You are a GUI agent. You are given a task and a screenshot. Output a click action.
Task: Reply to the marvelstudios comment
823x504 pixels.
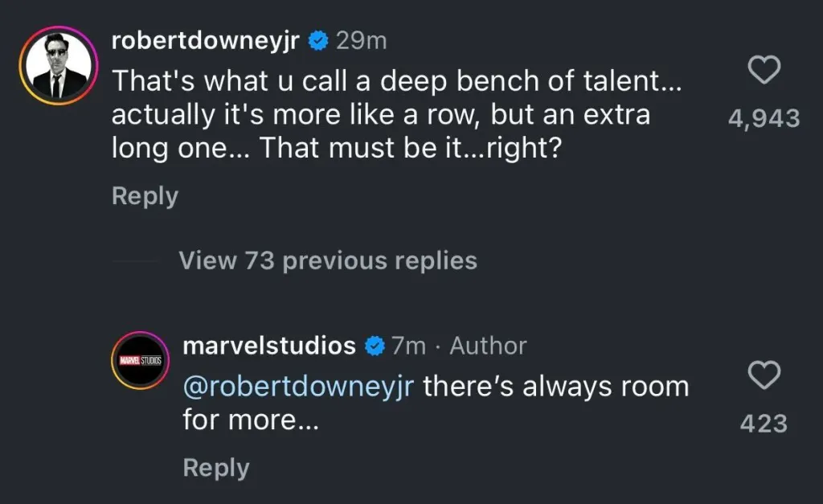(215, 467)
